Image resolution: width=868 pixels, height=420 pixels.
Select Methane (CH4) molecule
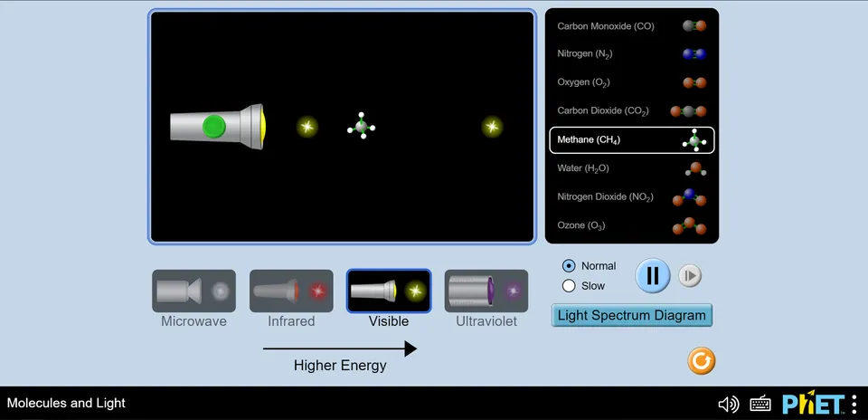[632, 140]
